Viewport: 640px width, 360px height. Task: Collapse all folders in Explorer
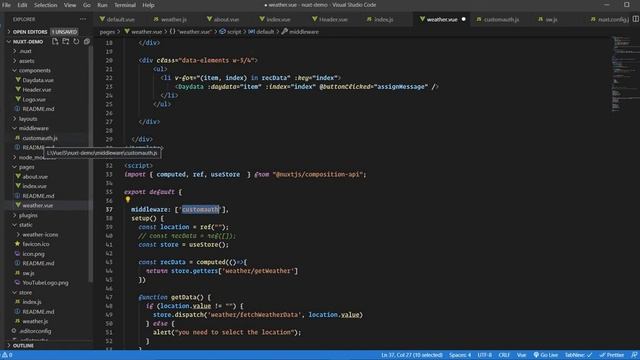pyautogui.click(x=87, y=41)
